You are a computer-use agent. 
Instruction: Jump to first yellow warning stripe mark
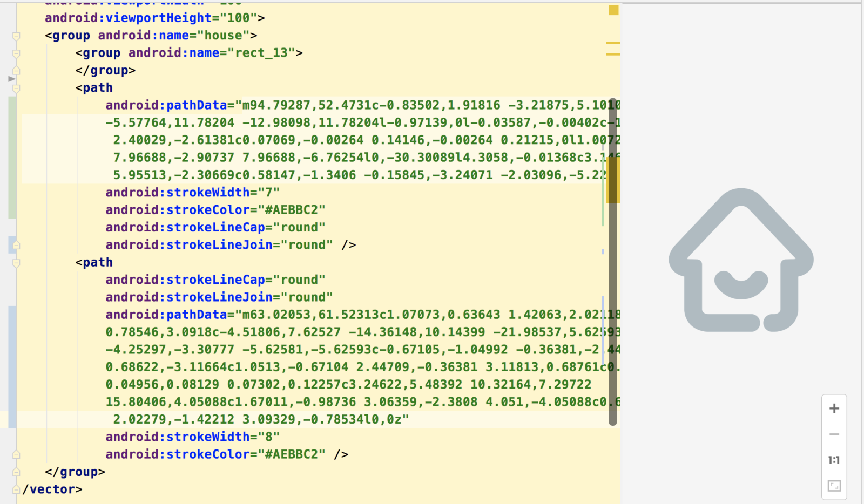(613, 43)
